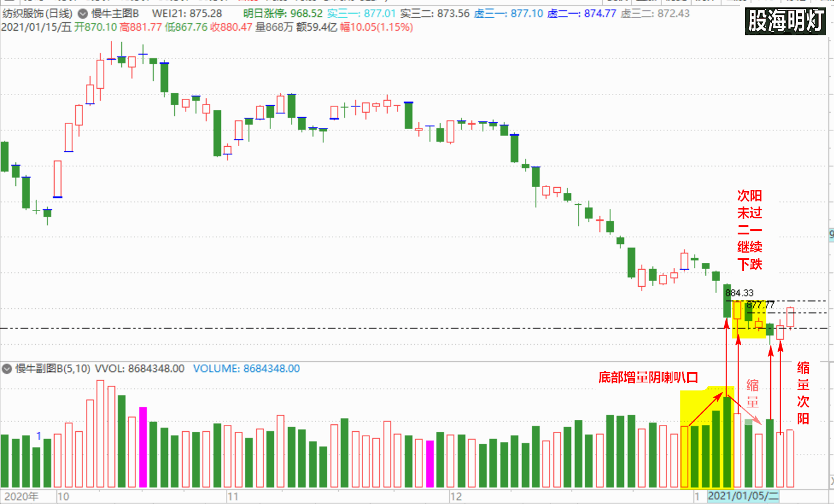Click the 884.33 price label

(x=739, y=293)
